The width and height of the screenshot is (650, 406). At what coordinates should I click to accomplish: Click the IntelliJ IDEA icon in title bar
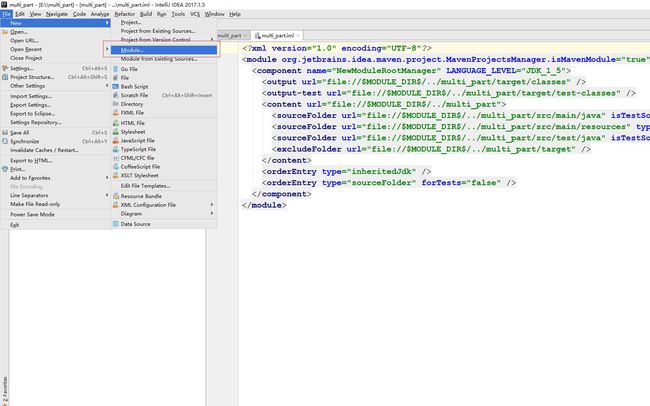4,5
